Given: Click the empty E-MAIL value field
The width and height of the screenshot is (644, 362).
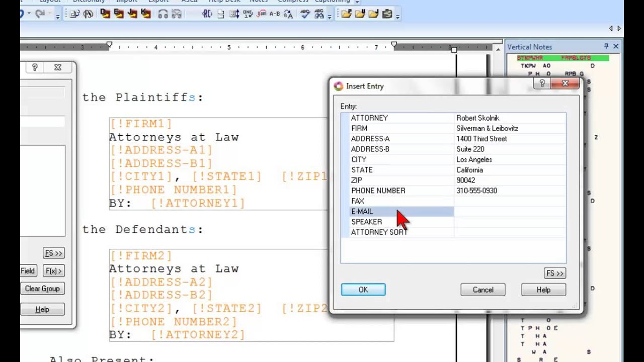Looking at the screenshot, I should 510,211.
